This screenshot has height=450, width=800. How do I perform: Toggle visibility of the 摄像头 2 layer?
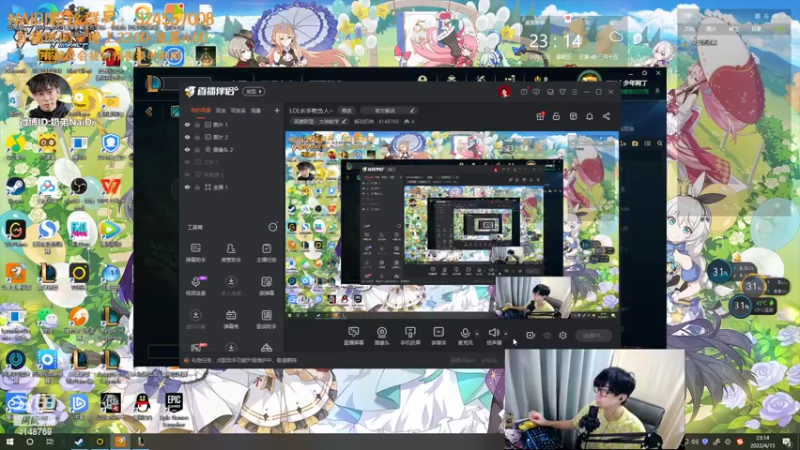pyautogui.click(x=187, y=149)
